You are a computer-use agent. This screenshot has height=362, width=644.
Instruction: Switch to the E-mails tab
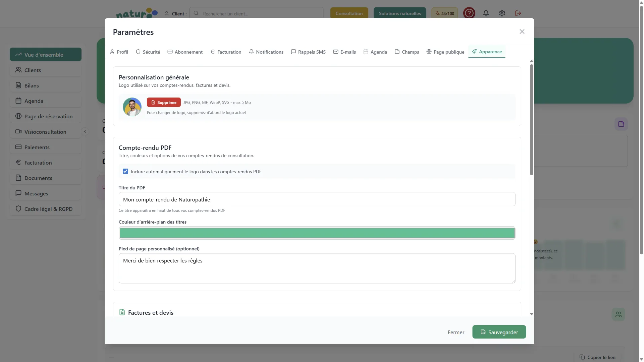tap(344, 52)
